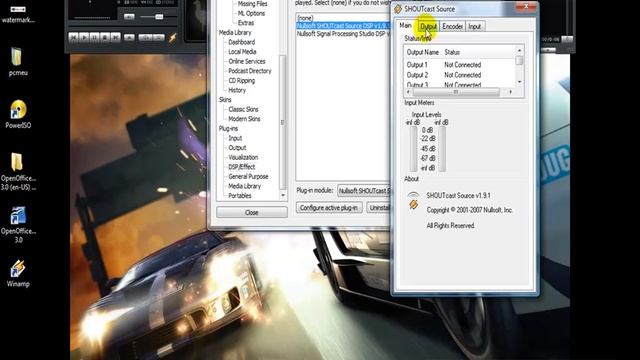Click right arrow of status horizontal scrollbar

click(x=511, y=92)
